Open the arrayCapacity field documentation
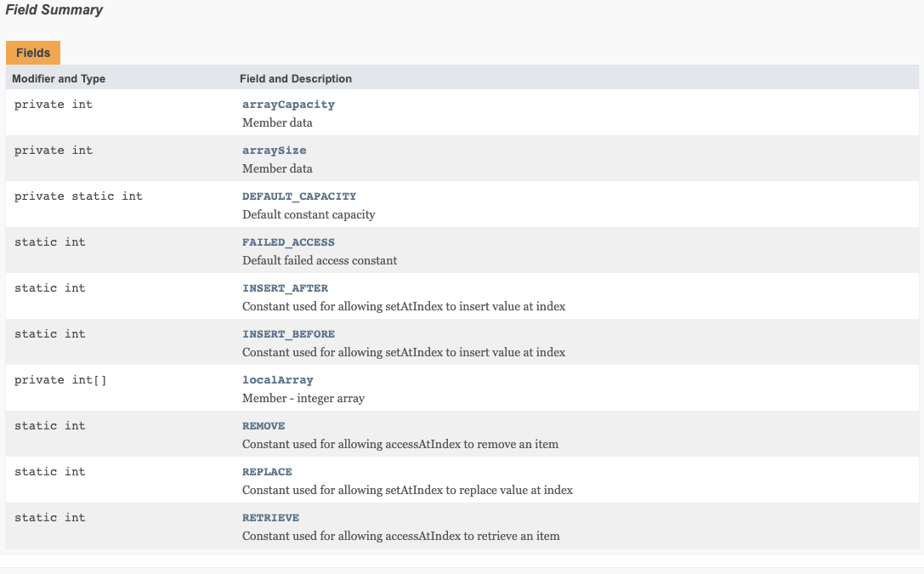Viewport: 924px width, 574px height. coord(288,104)
